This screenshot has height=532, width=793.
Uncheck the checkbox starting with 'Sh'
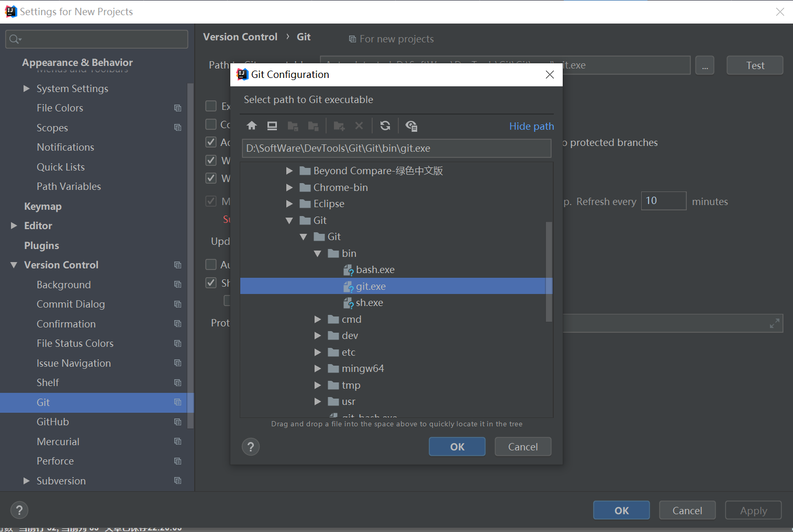coord(211,283)
